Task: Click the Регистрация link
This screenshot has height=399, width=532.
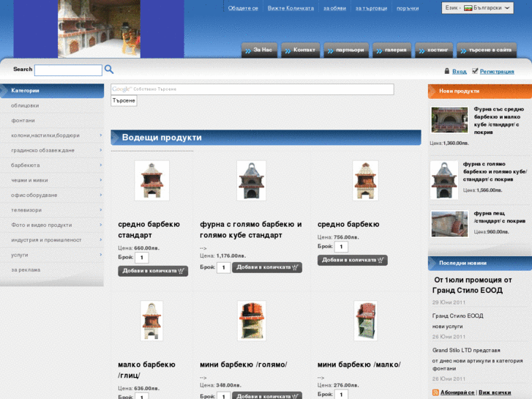Action: (497, 71)
